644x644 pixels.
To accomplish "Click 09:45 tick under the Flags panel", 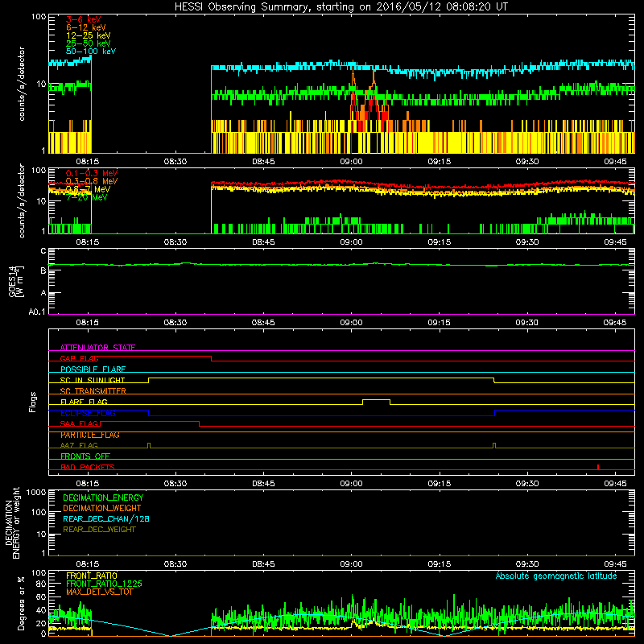I will coord(615,484).
